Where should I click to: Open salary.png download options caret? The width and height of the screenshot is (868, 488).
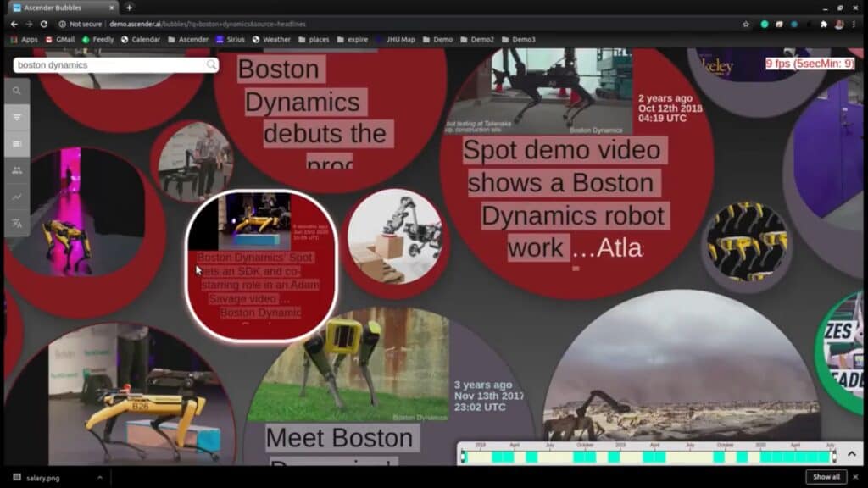pos(100,478)
